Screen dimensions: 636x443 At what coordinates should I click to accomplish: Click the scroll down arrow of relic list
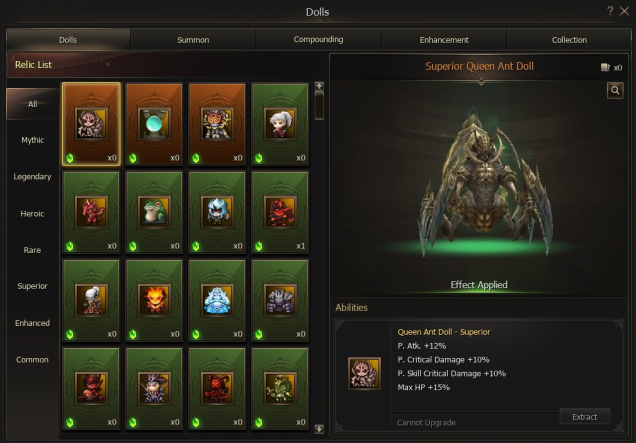point(319,429)
